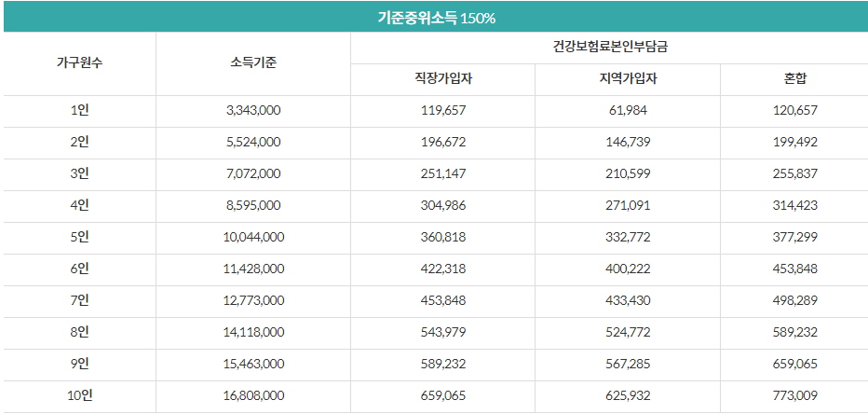
Task: Select the 433,430 cell
Action: [628, 300]
